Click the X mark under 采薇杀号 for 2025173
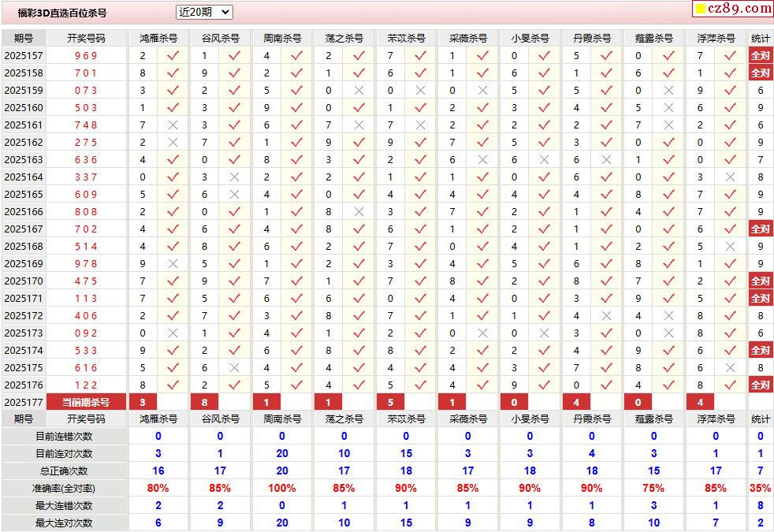 tap(482, 333)
